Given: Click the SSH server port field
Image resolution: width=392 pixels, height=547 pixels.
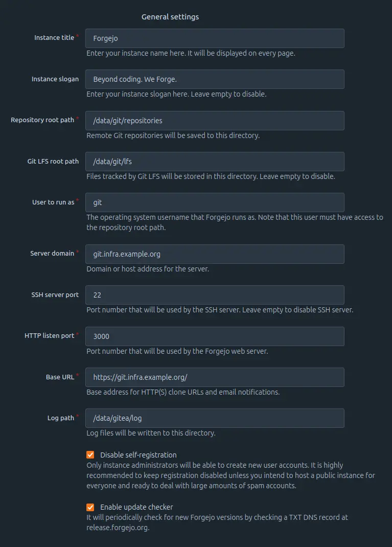Looking at the screenshot, I should coord(215,295).
